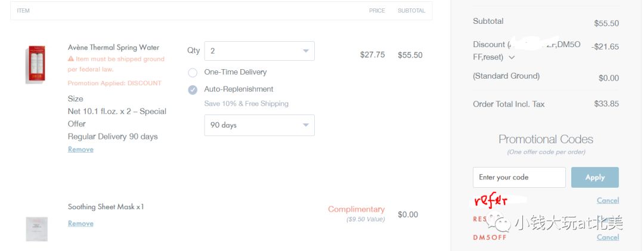The width and height of the screenshot is (644, 251).
Task: Select One-Time Delivery radio option
Action: 193,73
